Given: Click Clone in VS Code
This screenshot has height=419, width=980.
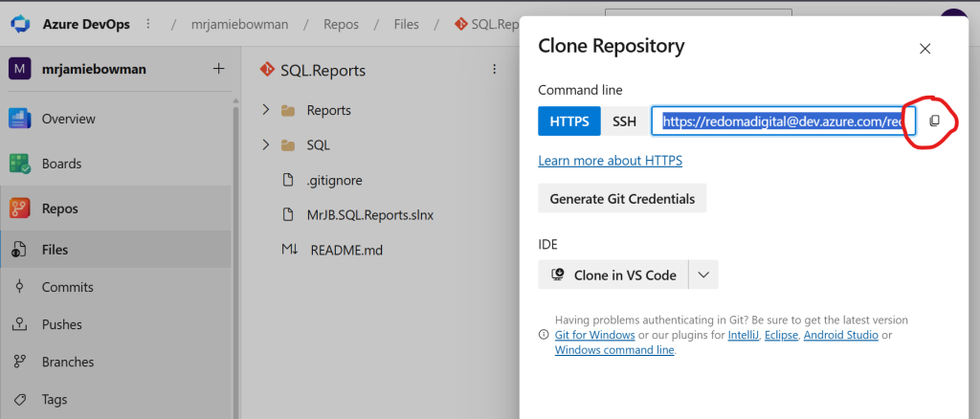Looking at the screenshot, I should [613, 275].
